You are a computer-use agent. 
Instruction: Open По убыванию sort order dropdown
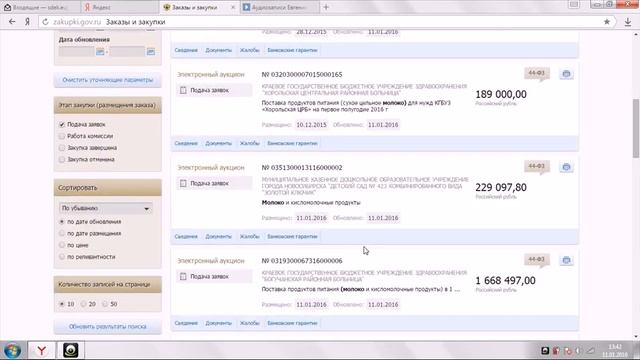click(106, 208)
